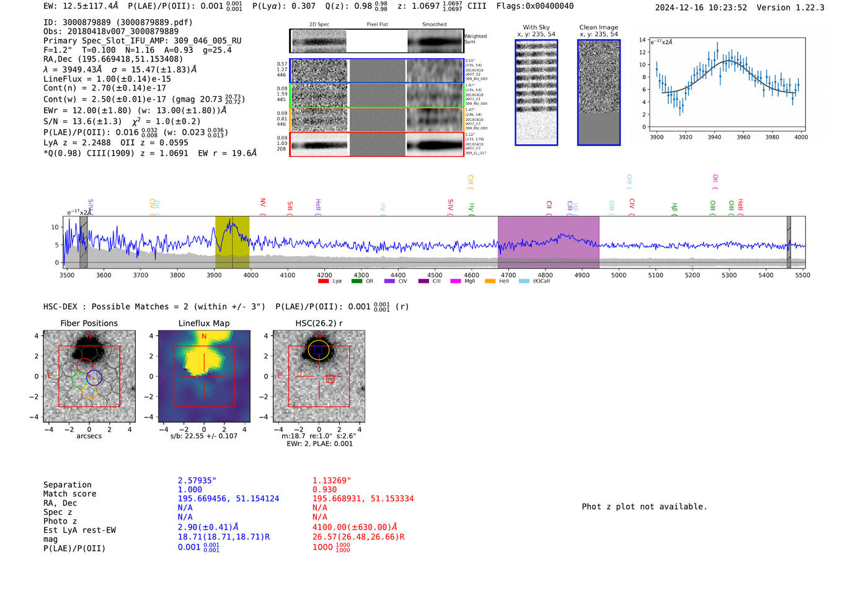Click the Weighted Sum 2D spectrum
Viewport: 868px width, 591px height.
pyautogui.click(x=376, y=41)
